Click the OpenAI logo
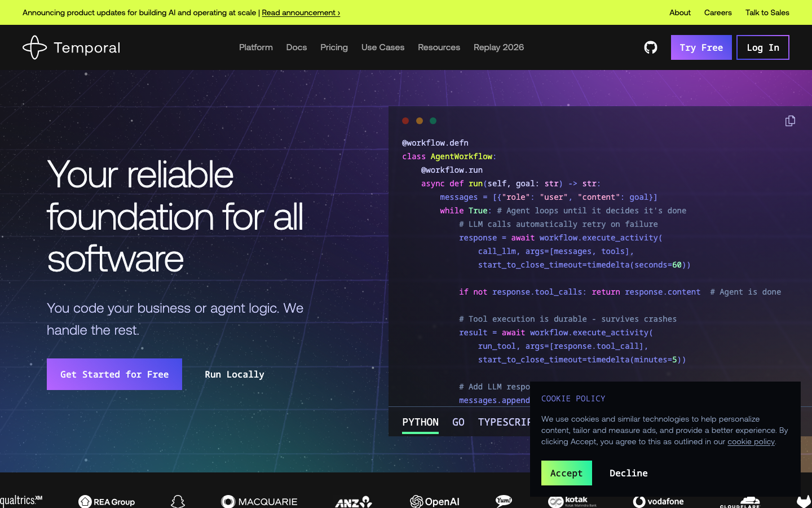This screenshot has width=812, height=508. pos(435,501)
